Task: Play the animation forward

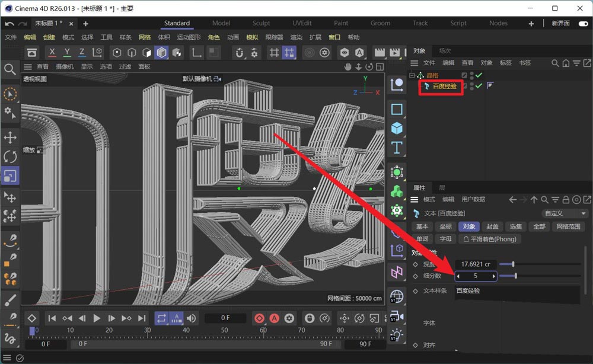Action: coord(97,318)
